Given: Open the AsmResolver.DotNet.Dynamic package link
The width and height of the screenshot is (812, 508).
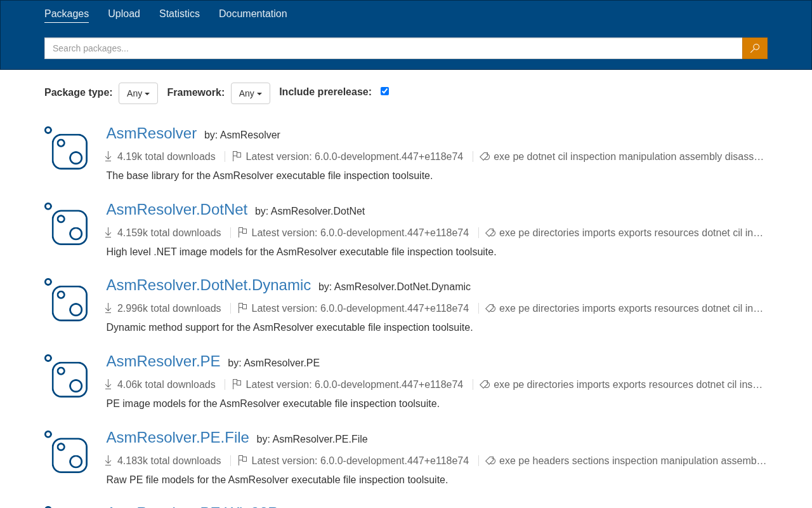Looking at the screenshot, I should tap(209, 285).
